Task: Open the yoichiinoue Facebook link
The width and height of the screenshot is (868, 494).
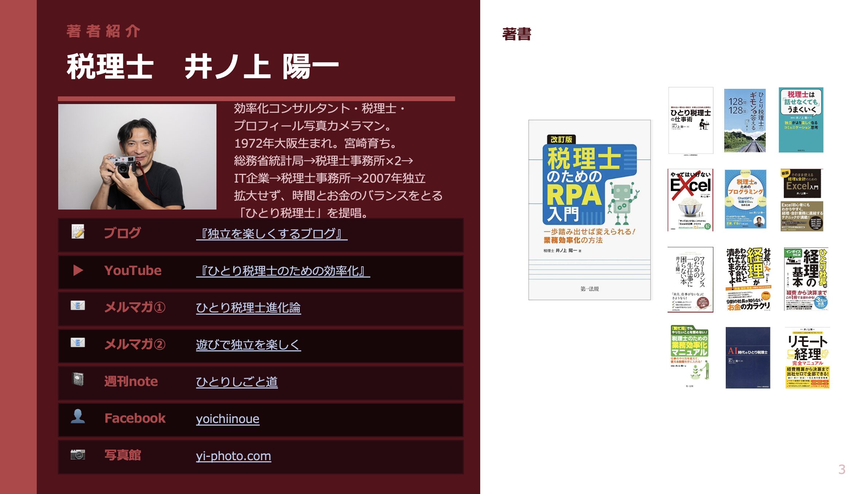Action: [227, 419]
